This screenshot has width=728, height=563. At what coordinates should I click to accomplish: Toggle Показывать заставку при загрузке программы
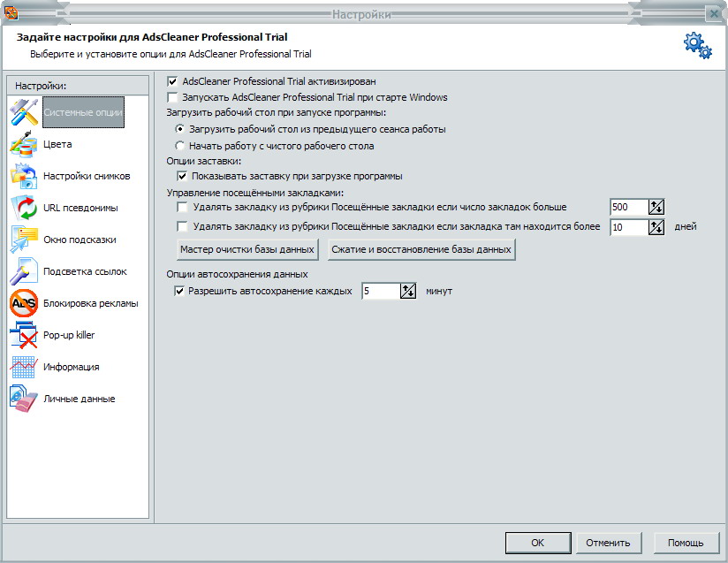182,177
